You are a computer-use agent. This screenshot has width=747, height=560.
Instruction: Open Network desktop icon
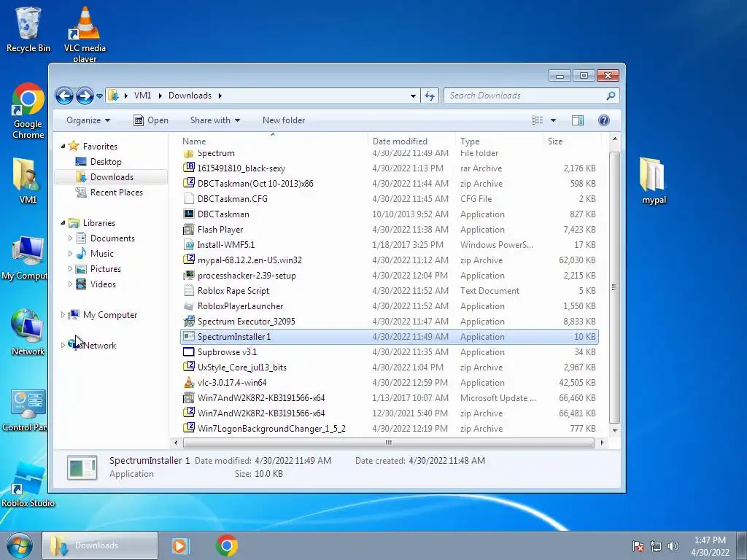tap(28, 332)
